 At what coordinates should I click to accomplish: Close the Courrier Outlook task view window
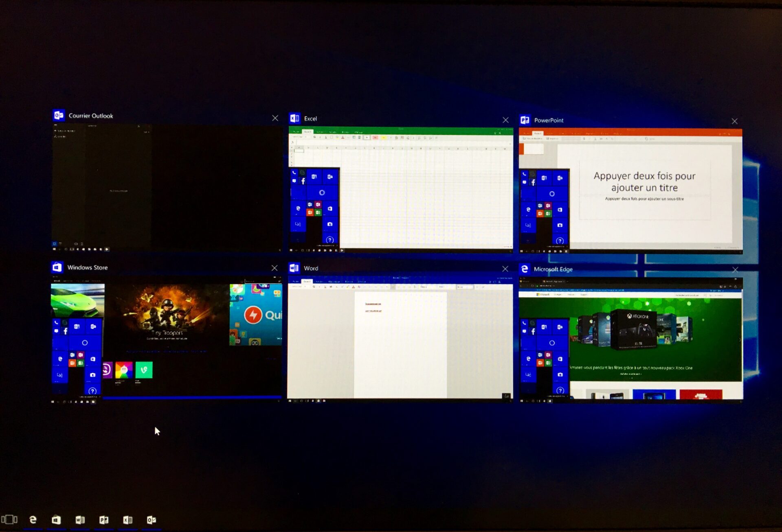click(x=275, y=118)
